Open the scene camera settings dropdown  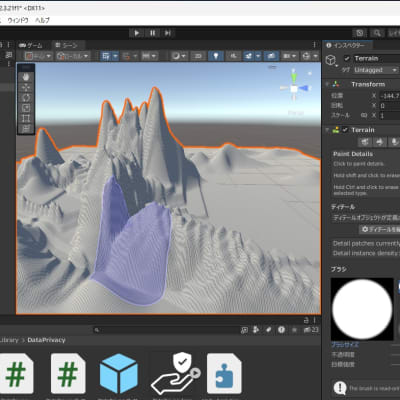pyautogui.click(x=290, y=56)
